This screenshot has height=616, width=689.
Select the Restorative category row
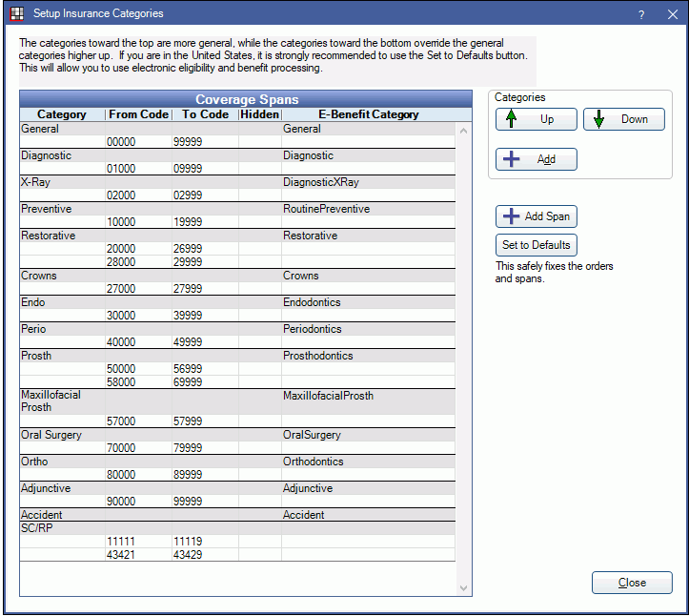coord(237,236)
